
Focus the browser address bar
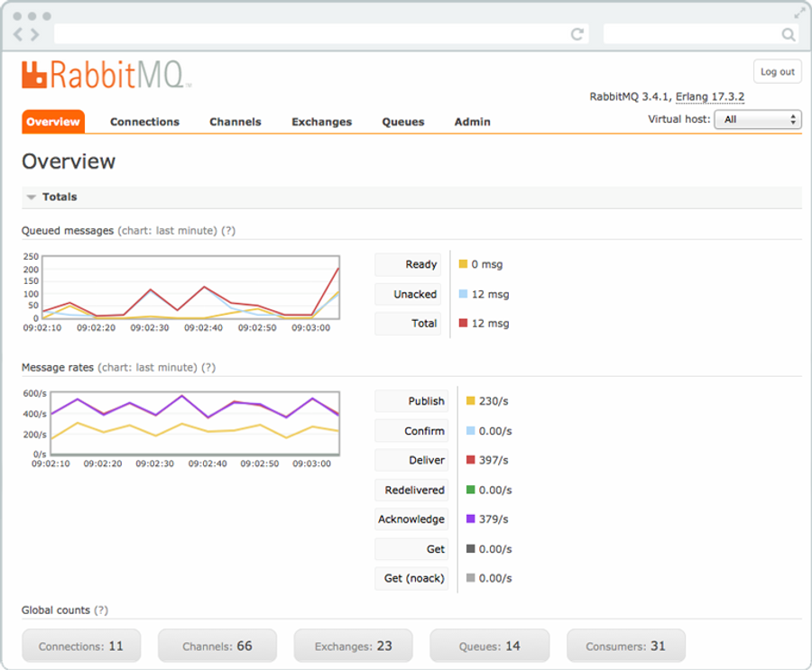[x=321, y=34]
